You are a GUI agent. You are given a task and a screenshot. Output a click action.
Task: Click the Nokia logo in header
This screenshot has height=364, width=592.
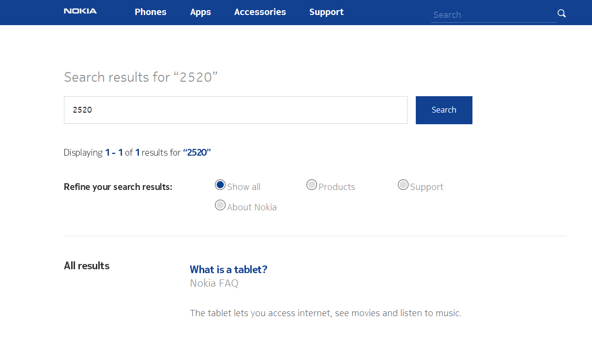(x=80, y=11)
